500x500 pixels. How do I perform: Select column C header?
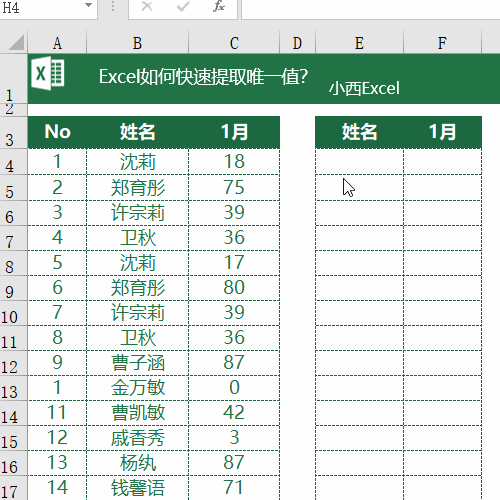(x=234, y=43)
